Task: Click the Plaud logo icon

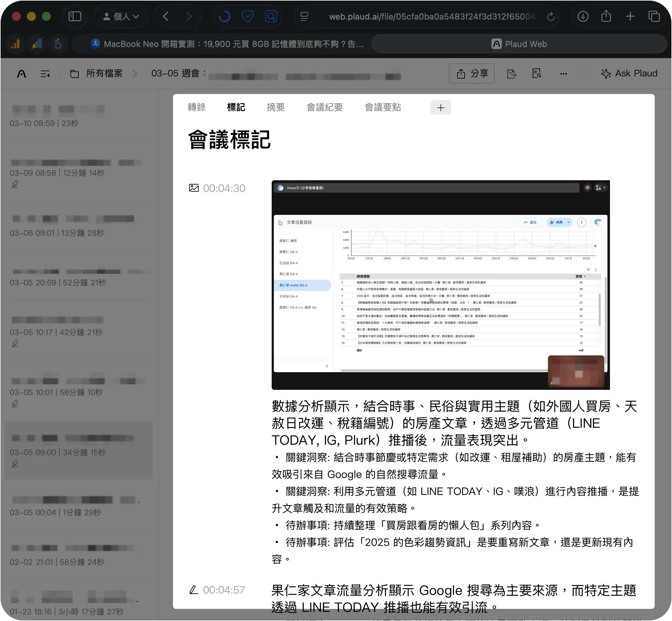Action: [x=22, y=73]
